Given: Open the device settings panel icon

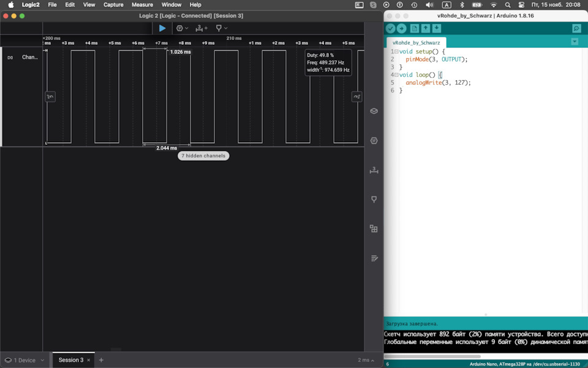Looking at the screenshot, I should click(374, 111).
